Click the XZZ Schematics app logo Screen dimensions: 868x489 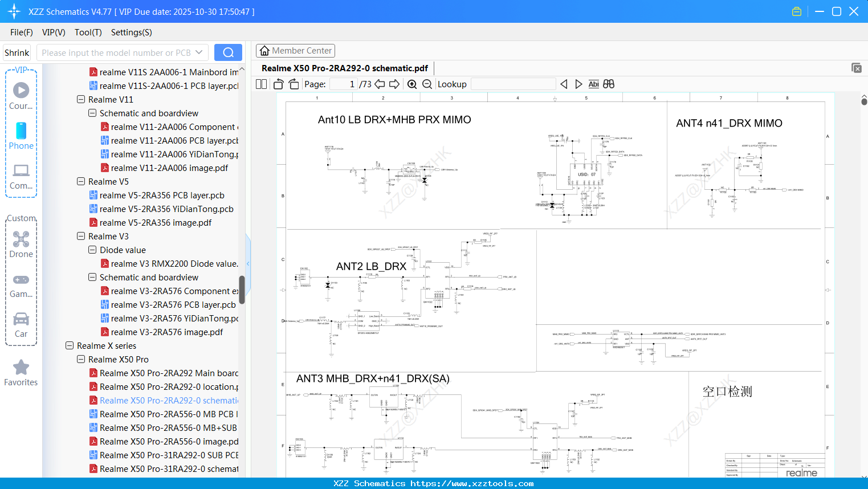pyautogui.click(x=14, y=11)
